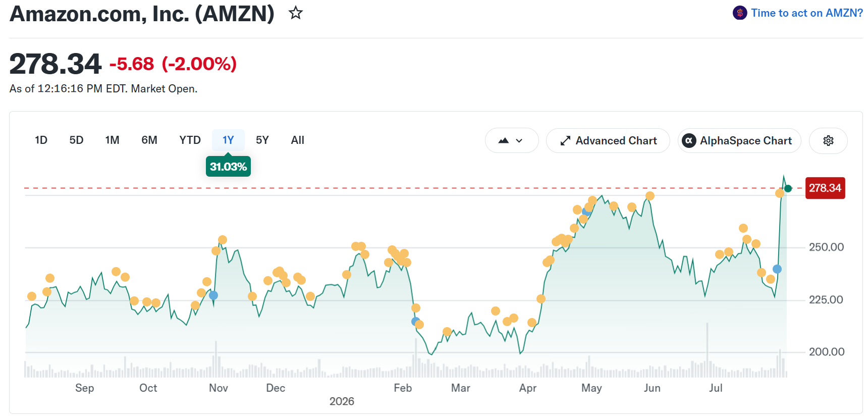Click the blue event marker near May peak
The height and width of the screenshot is (420, 868).
pyautogui.click(x=586, y=212)
